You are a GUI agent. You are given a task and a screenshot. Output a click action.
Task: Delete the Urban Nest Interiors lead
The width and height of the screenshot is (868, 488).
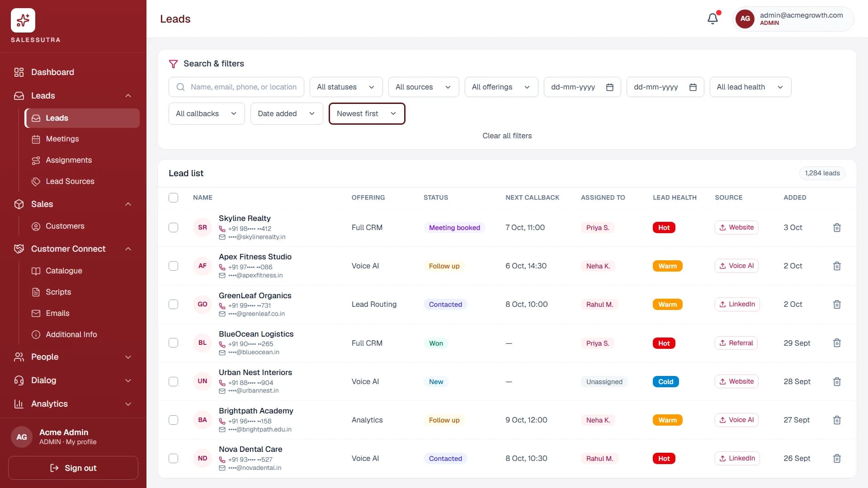[837, 382]
